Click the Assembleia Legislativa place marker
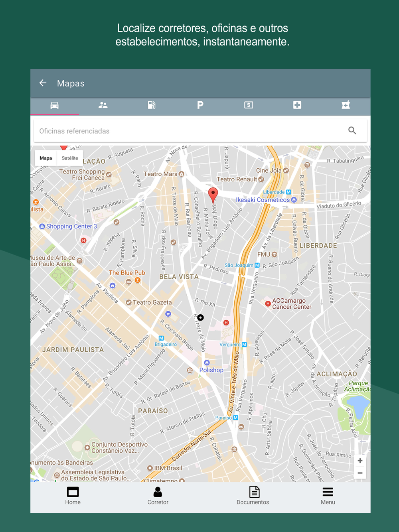Viewport: 399px width, 532px height. point(57,475)
